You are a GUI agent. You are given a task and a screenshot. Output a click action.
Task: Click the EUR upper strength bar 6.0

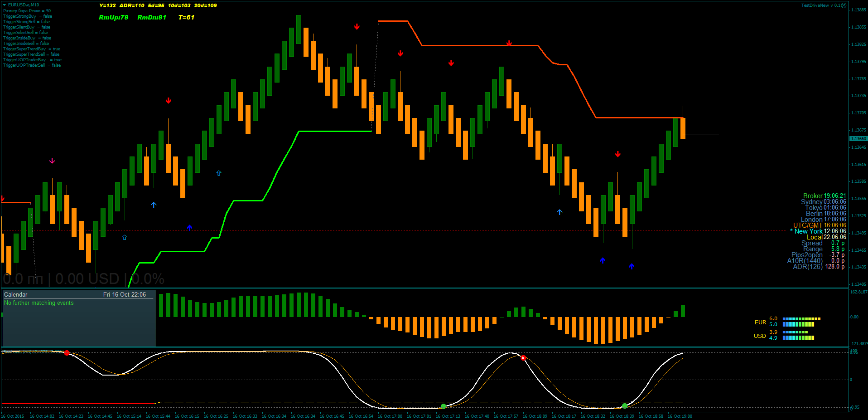pyautogui.click(x=801, y=318)
